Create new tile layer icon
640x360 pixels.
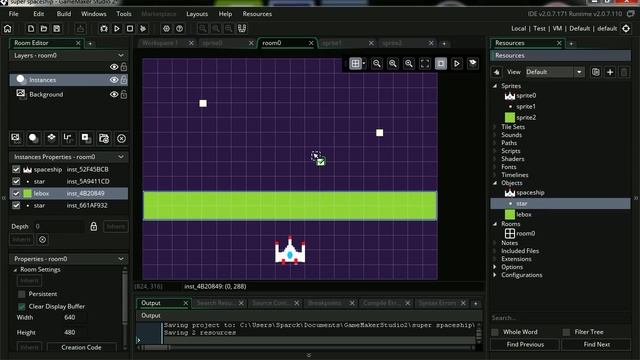tap(51, 138)
